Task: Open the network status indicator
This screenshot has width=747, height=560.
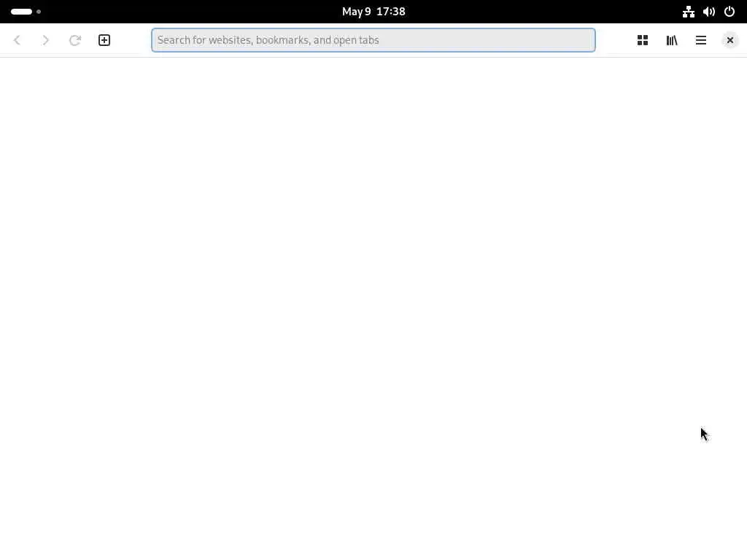Action: tap(689, 12)
